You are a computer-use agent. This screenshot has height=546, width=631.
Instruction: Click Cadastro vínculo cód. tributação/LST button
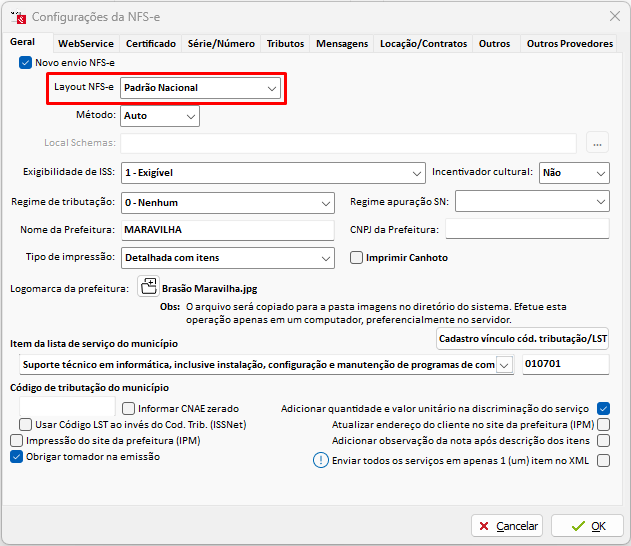[x=524, y=340]
